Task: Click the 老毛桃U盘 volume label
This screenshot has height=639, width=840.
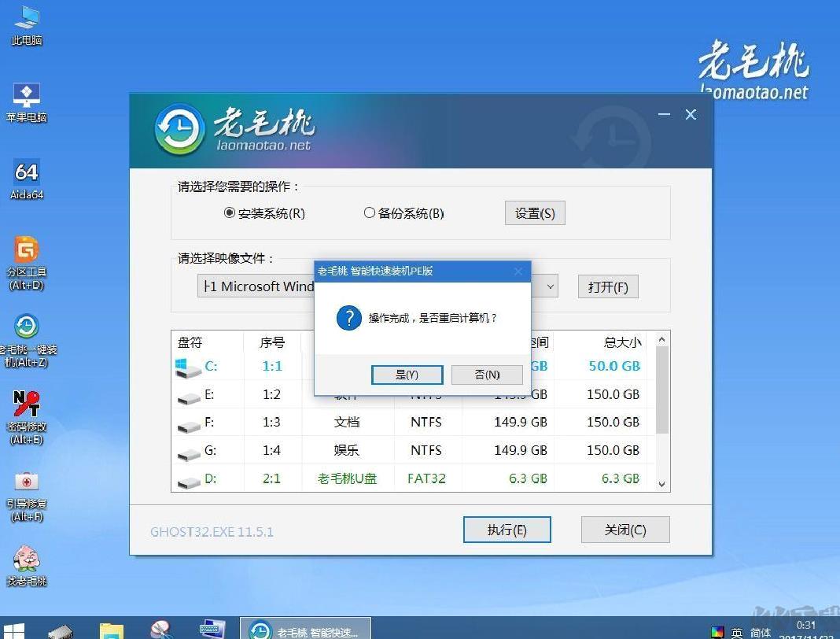Action: 347,478
